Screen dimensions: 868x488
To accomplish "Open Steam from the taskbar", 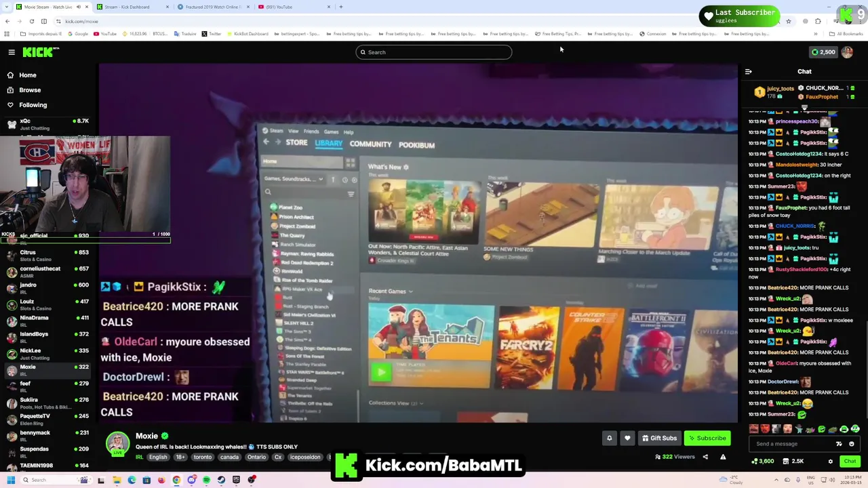I will pyautogui.click(x=221, y=480).
